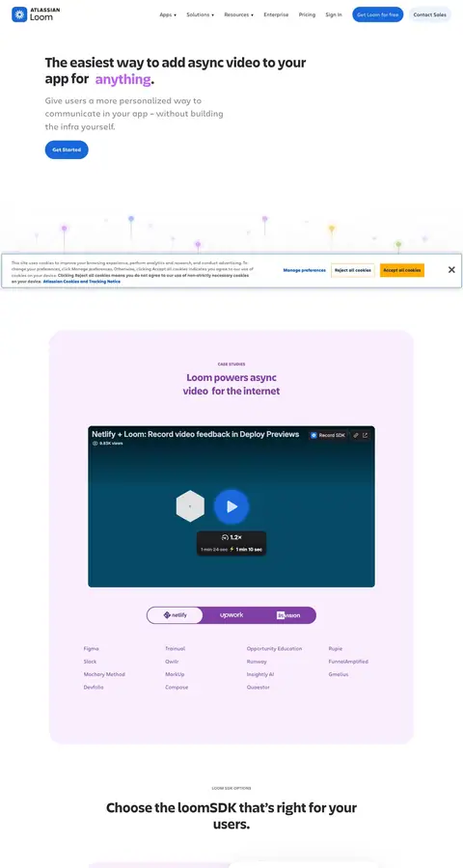Click Get Loom for free button

tap(378, 14)
